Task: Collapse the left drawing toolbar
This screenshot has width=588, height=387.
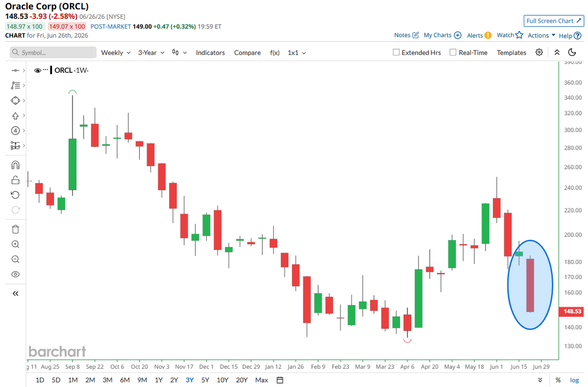Action: pyautogui.click(x=15, y=293)
